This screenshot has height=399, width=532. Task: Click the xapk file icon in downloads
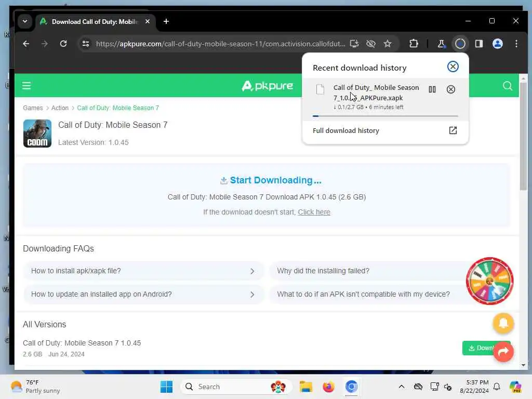point(320,89)
